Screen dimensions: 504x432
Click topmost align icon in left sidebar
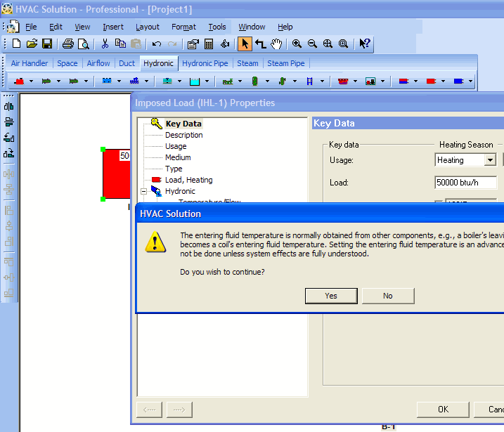tap(8, 106)
